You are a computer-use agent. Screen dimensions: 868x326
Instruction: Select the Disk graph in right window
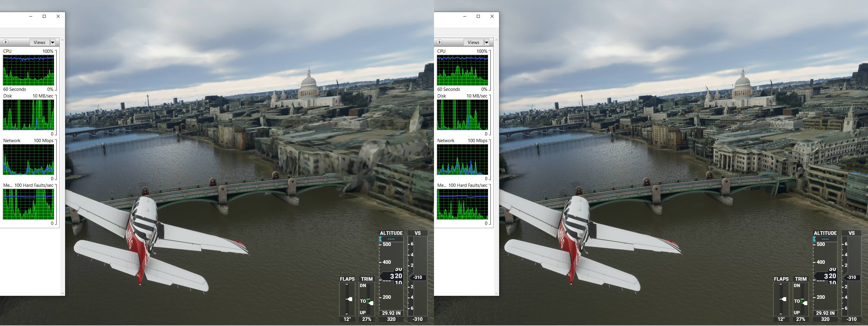462,115
